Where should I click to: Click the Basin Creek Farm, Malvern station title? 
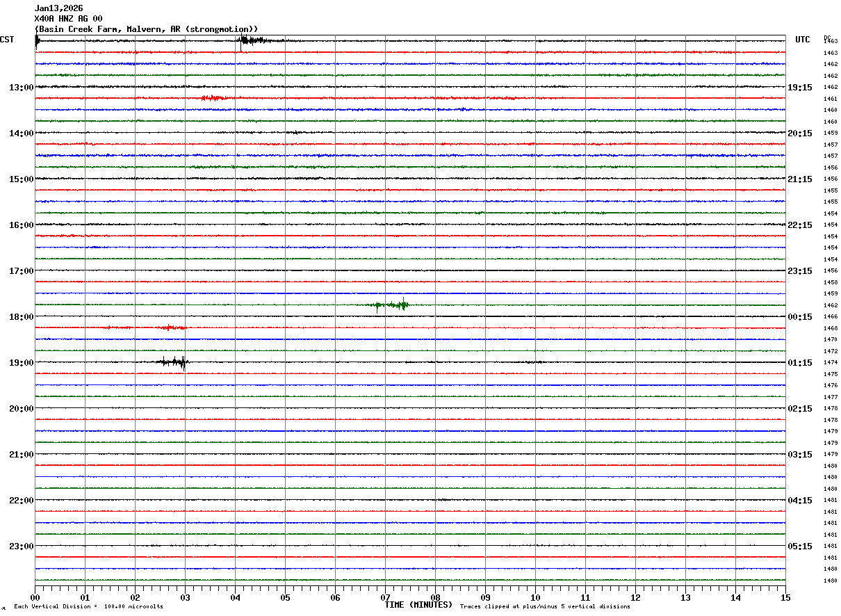pos(147,29)
